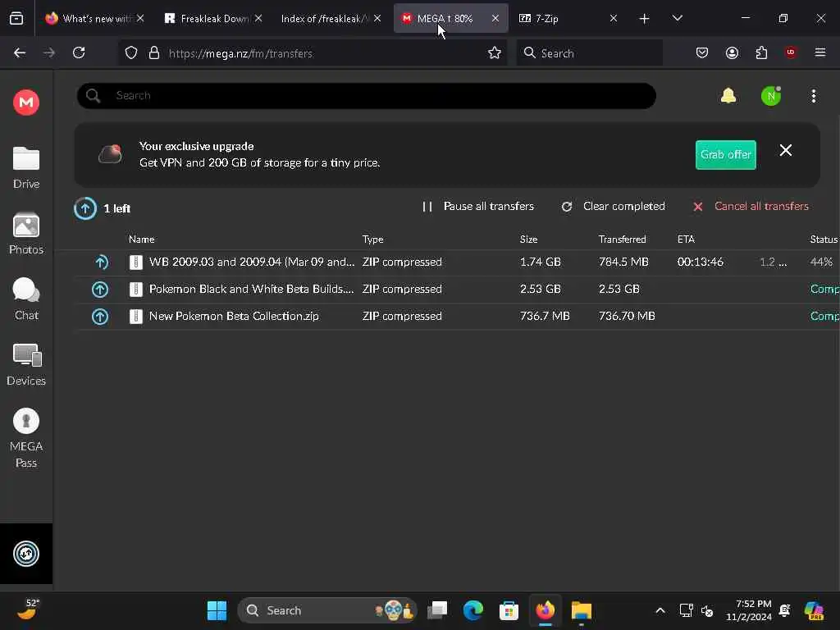This screenshot has width=840, height=630.
Task: Click the Firefox address bar
Action: (x=313, y=53)
